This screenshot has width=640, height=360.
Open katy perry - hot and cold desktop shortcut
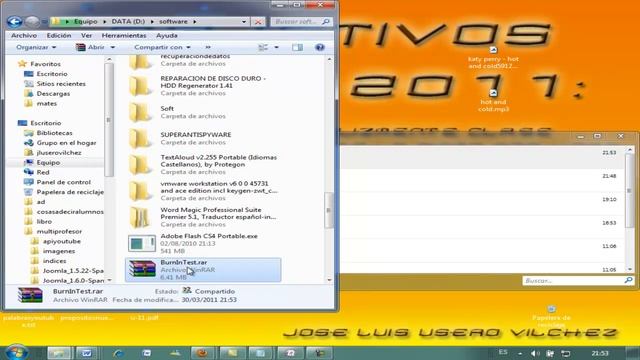tap(493, 57)
